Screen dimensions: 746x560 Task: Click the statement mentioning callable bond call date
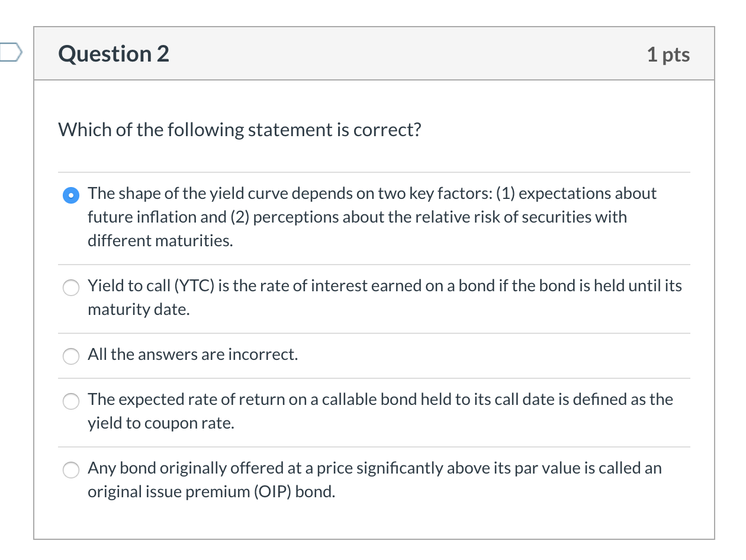click(x=379, y=399)
